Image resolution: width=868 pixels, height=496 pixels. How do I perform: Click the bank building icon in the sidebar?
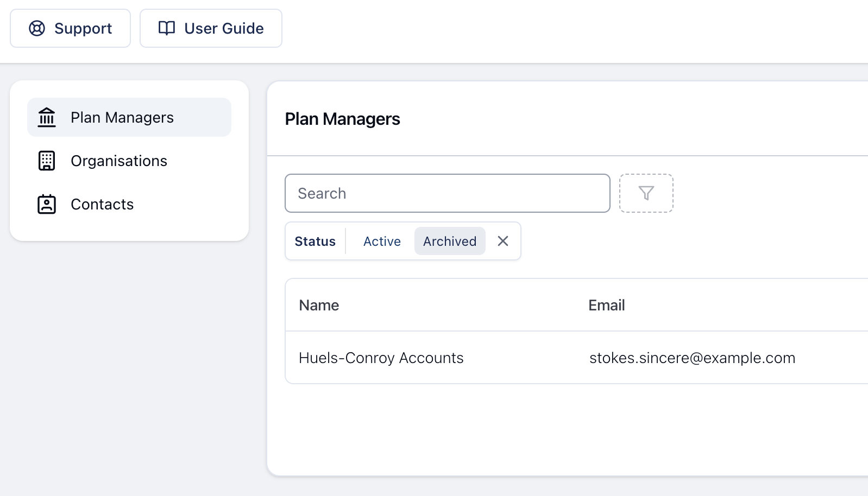(47, 117)
